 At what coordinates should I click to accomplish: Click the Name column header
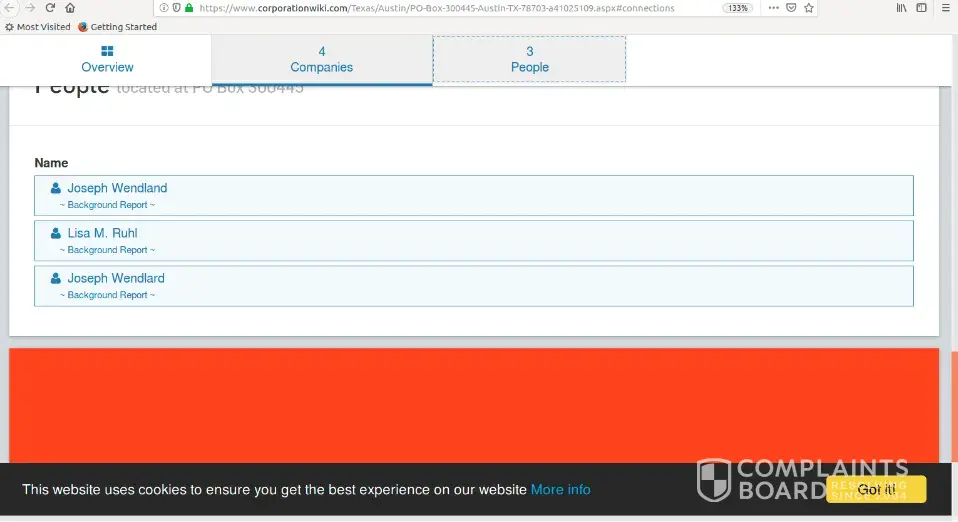[x=51, y=163]
